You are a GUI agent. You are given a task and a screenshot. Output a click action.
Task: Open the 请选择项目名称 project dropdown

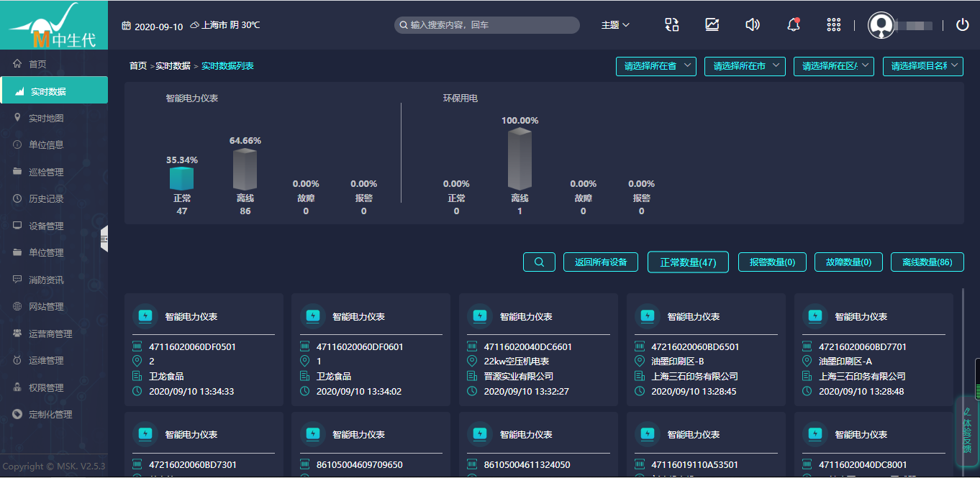pyautogui.click(x=923, y=66)
